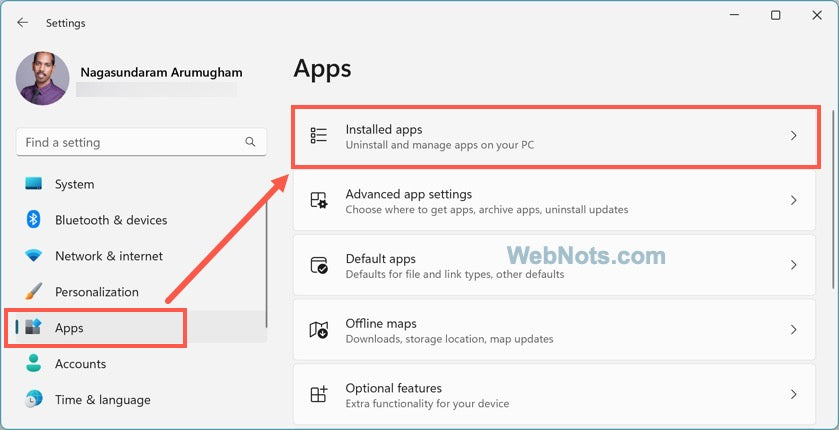Image resolution: width=839 pixels, height=430 pixels.
Task: Click the Default apps label text
Action: [380, 259]
